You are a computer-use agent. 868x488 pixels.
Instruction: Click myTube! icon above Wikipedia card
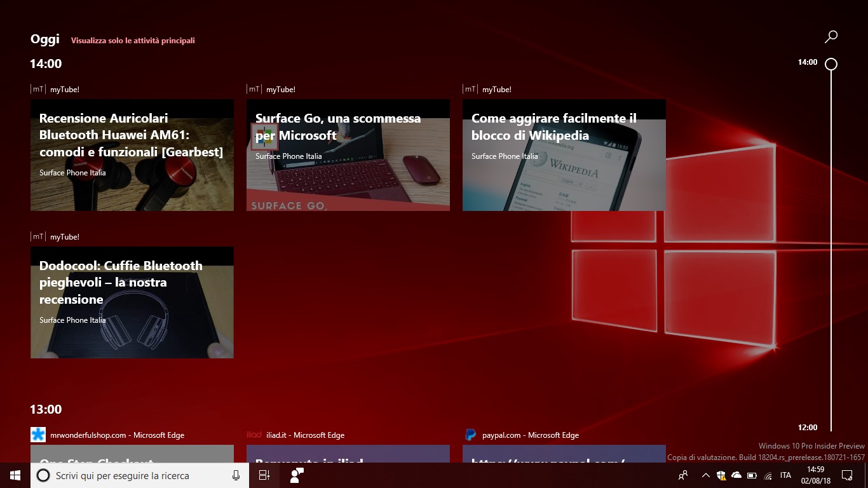pyautogui.click(x=470, y=90)
